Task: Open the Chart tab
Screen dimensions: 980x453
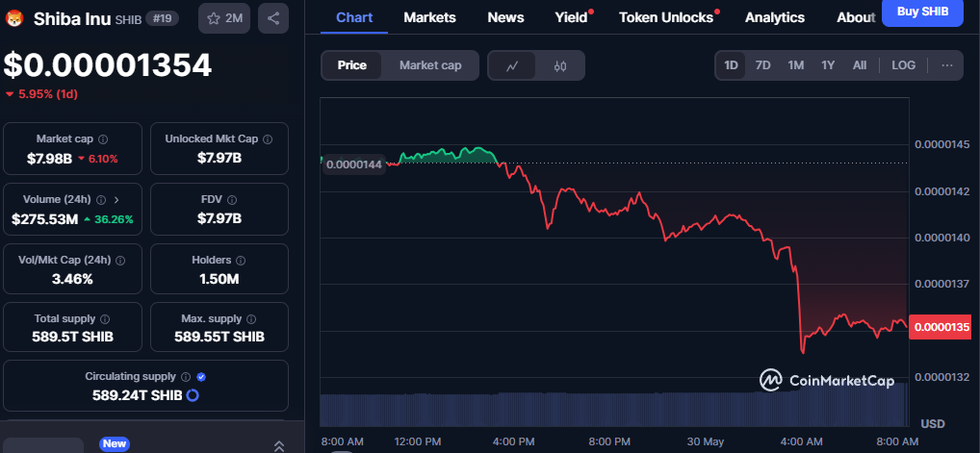Action: click(x=353, y=17)
